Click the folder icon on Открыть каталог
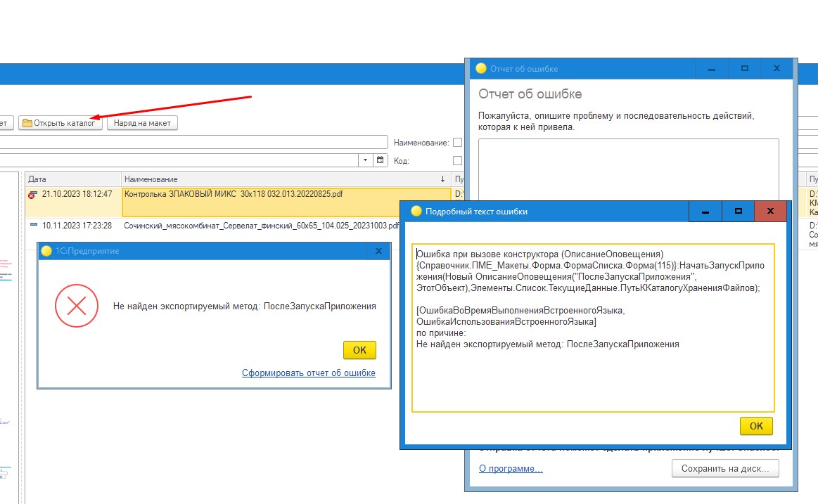The height and width of the screenshot is (504, 818). coord(27,123)
